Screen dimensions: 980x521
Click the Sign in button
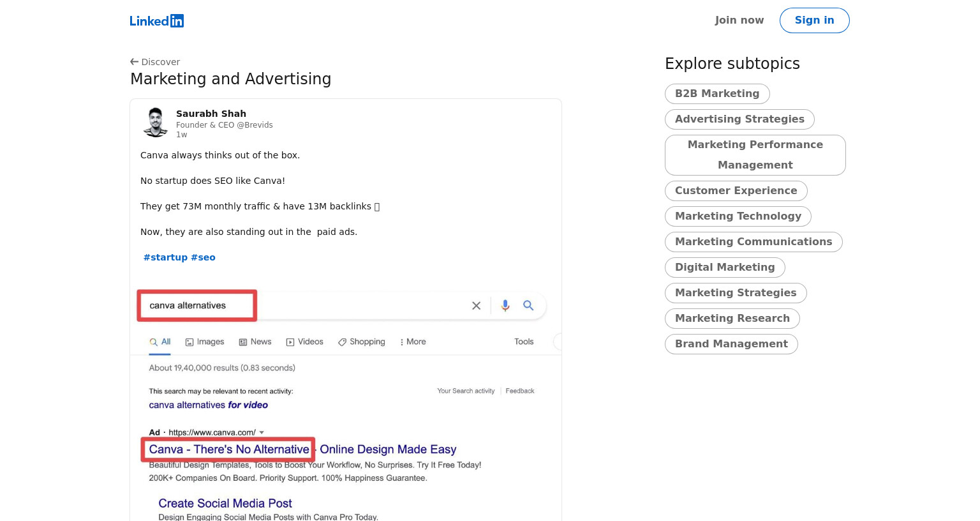[x=814, y=20]
